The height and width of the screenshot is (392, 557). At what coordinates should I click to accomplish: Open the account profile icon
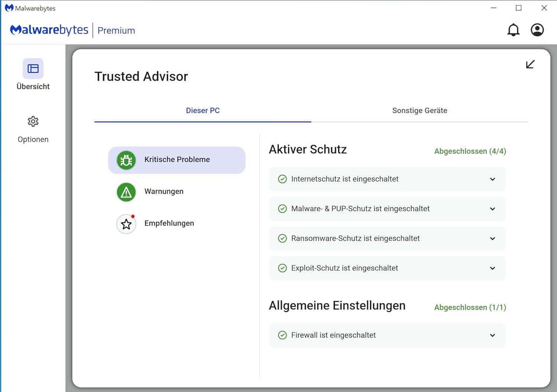click(537, 30)
